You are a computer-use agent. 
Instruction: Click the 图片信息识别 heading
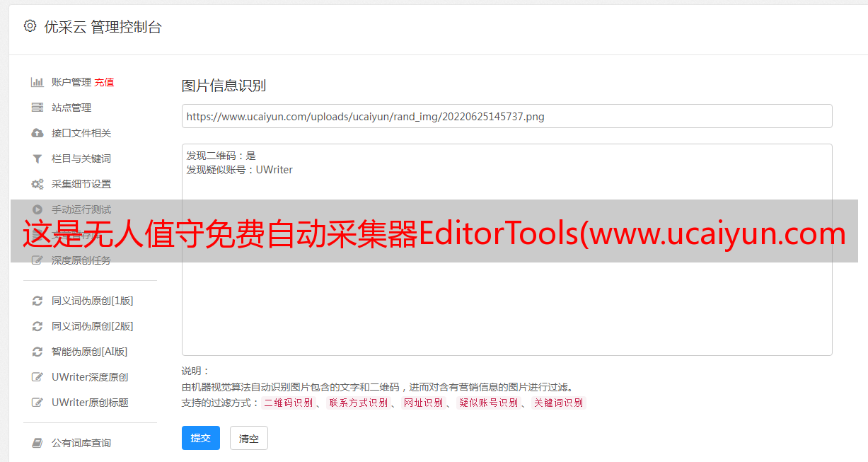(x=224, y=86)
